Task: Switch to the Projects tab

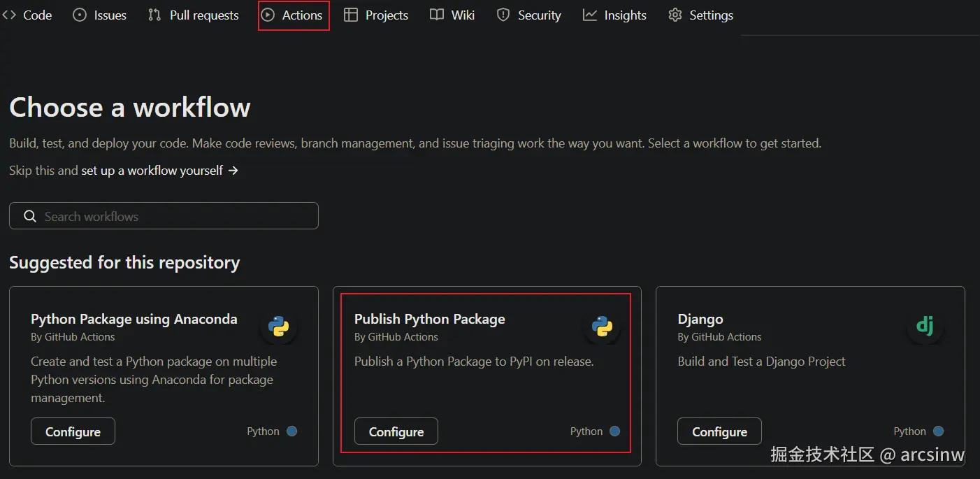Action: [376, 15]
